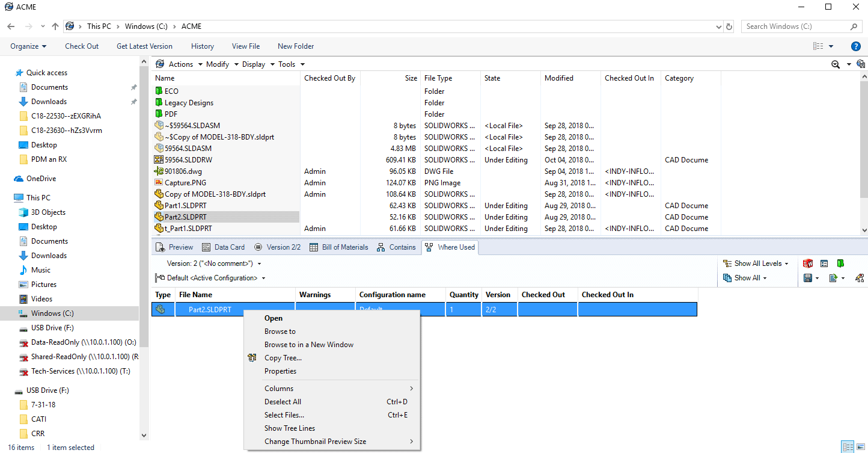The width and height of the screenshot is (868, 453).
Task: Switch to the Contains tab
Action: (396, 247)
